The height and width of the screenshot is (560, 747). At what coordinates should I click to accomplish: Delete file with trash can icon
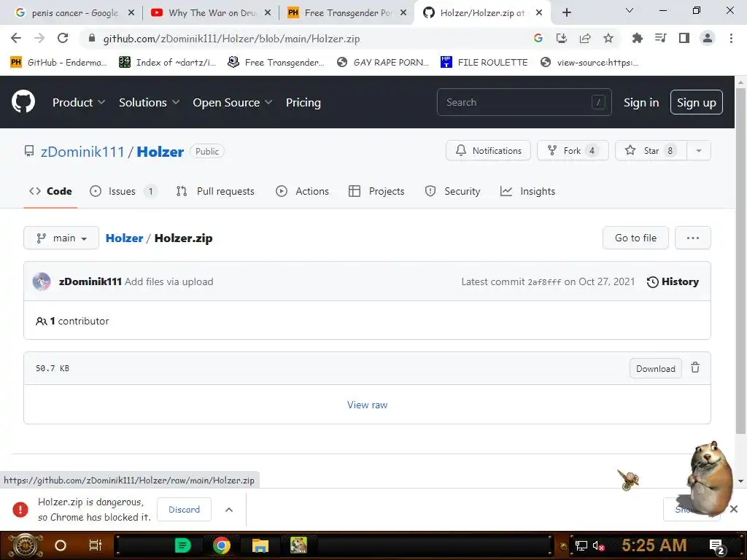click(695, 367)
